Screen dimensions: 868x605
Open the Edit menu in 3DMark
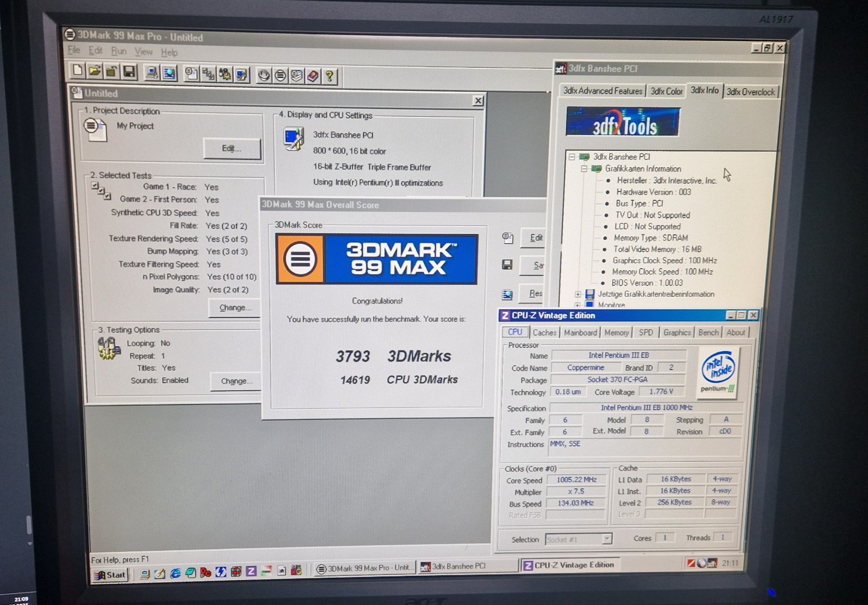tap(95, 50)
